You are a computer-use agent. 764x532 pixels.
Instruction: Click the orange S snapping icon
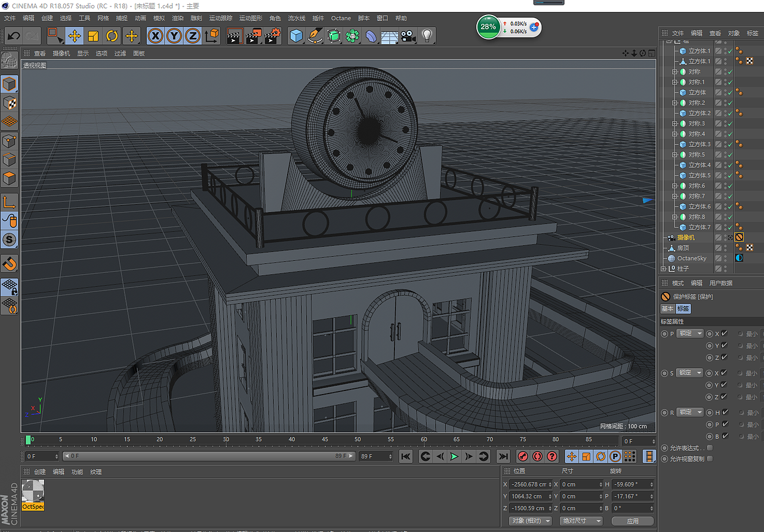click(10, 239)
